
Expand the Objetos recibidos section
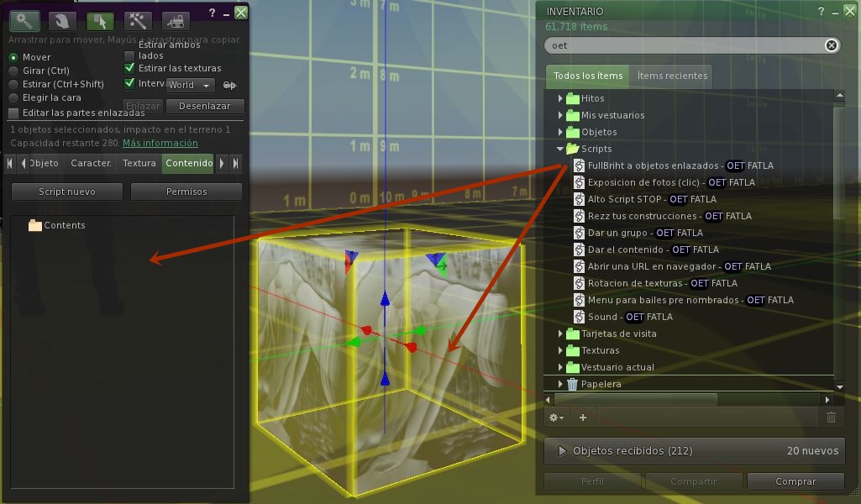[563, 451]
